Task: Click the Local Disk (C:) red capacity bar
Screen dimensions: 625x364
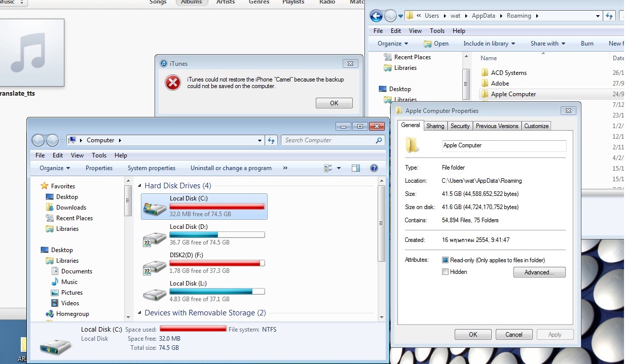Action: 217,207
